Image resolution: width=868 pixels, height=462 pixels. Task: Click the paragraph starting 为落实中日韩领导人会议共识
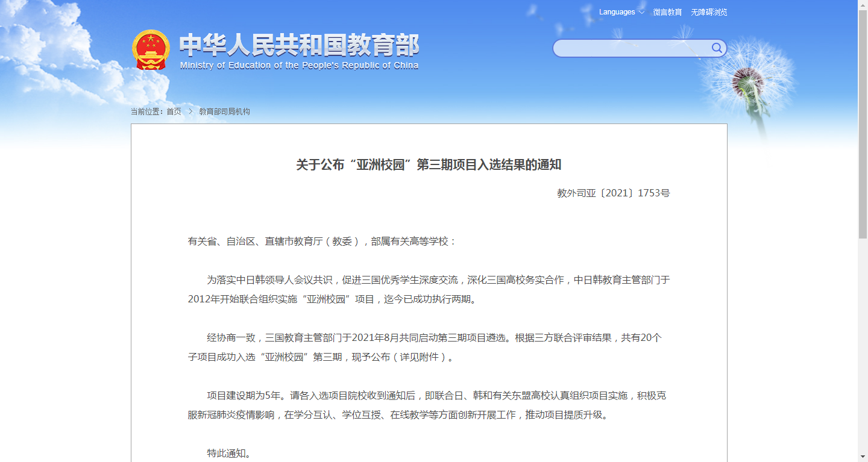click(429, 290)
